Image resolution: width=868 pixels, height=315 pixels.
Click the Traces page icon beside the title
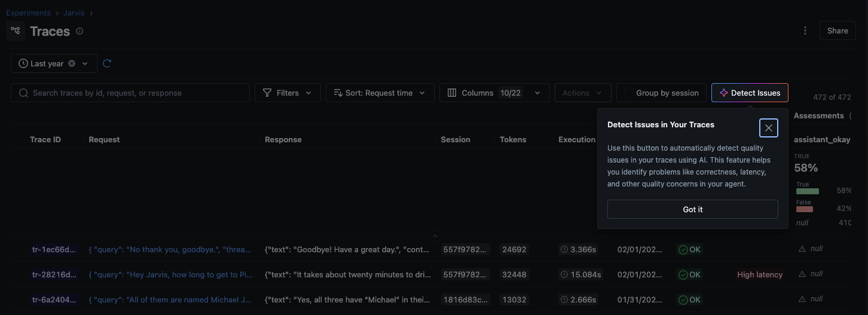16,31
